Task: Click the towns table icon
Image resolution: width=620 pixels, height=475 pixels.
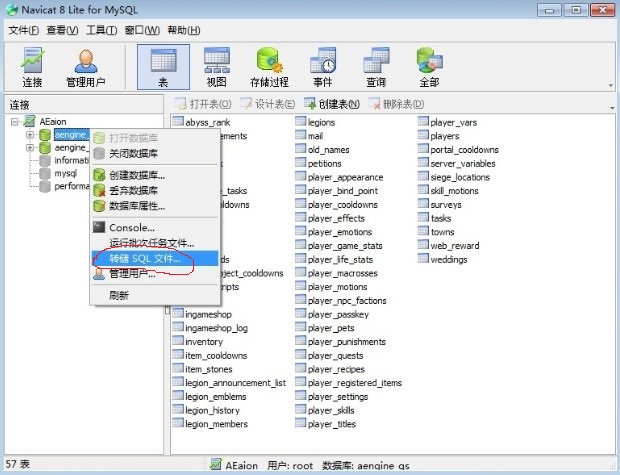Action: [423, 231]
